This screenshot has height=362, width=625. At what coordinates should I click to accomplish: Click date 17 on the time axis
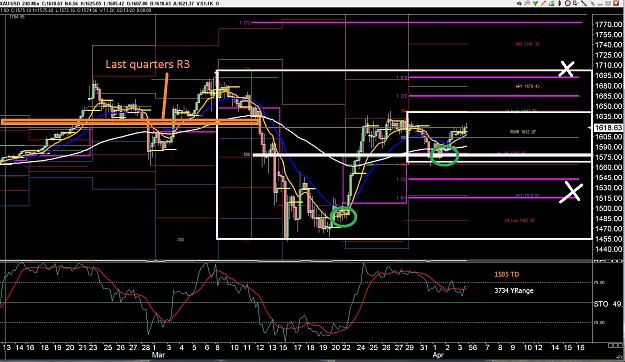[x=297, y=348]
